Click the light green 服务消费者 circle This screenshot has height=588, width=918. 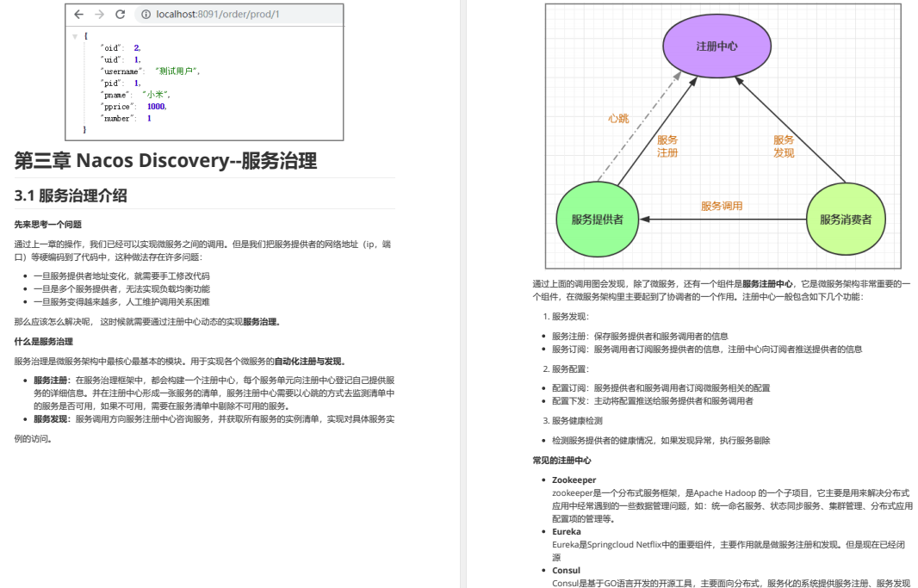tap(846, 220)
